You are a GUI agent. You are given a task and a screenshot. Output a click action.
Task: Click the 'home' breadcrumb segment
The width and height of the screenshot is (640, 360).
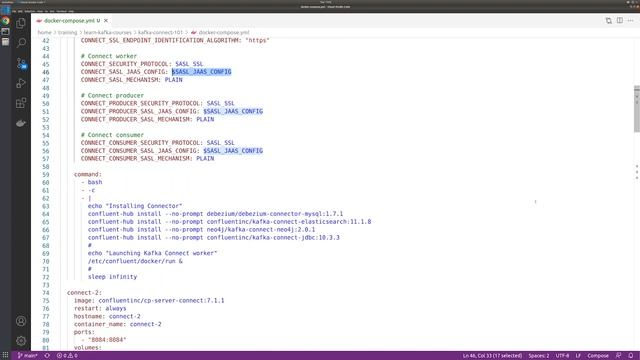(x=44, y=32)
